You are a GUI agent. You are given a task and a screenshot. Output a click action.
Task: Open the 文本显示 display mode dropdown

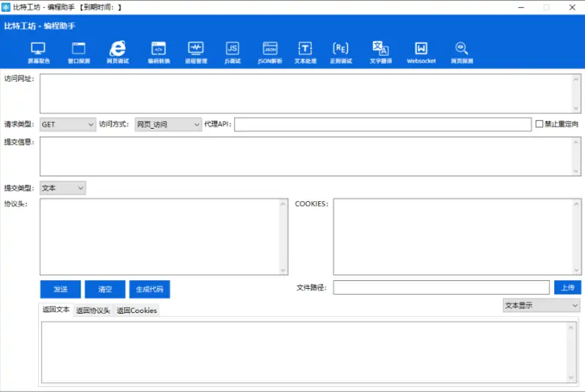tap(541, 306)
